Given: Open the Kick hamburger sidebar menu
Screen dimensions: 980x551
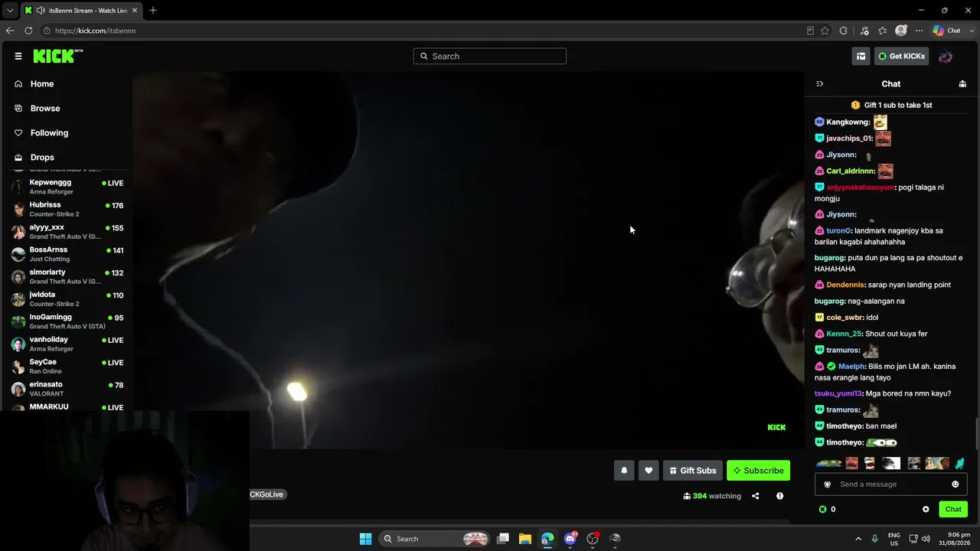Looking at the screenshot, I should click(18, 56).
